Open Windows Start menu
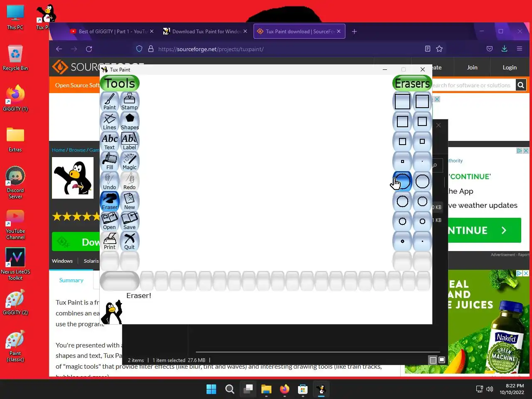 pyautogui.click(x=211, y=389)
